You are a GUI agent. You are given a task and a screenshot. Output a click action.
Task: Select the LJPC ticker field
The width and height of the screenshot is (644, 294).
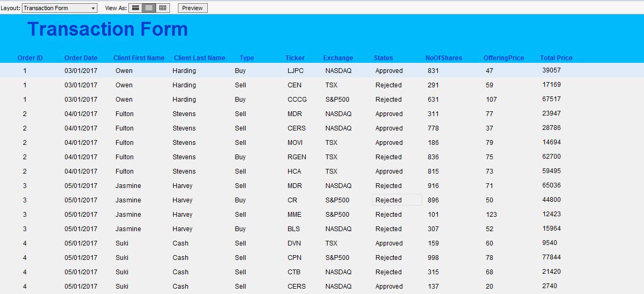pyautogui.click(x=296, y=71)
